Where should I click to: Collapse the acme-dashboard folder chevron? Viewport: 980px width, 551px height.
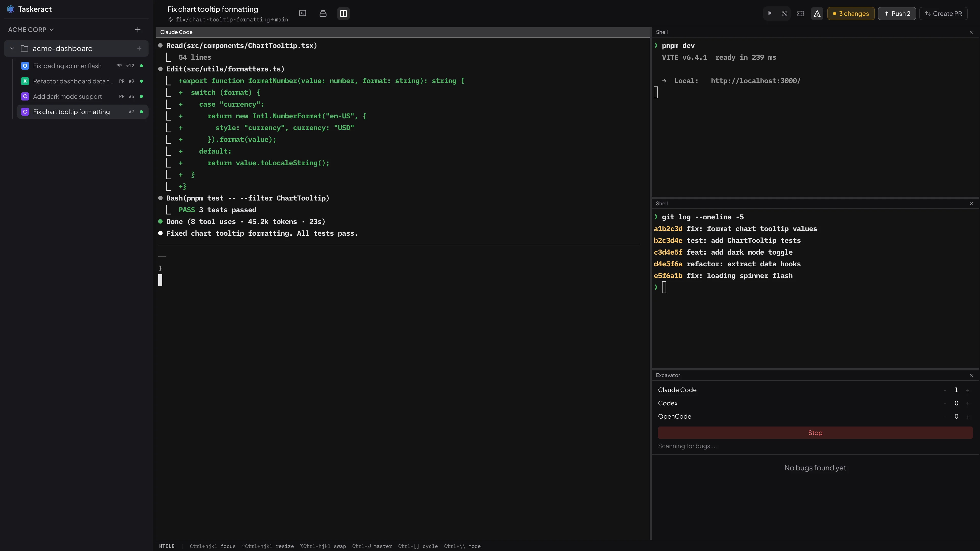(x=12, y=48)
